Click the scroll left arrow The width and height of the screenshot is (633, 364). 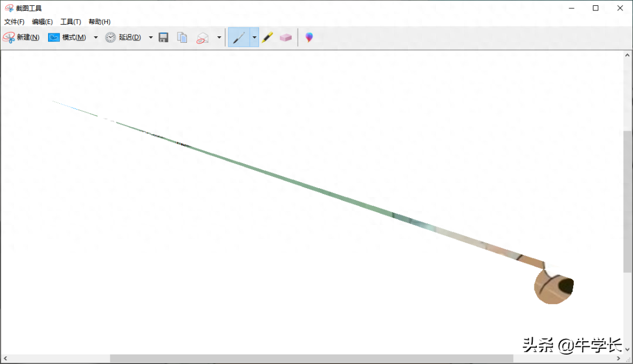[x=5, y=358]
